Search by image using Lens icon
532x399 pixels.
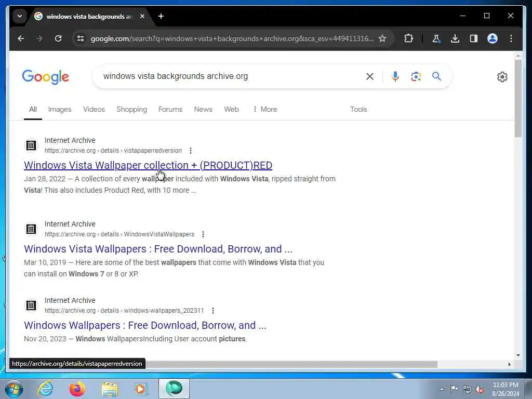416,76
